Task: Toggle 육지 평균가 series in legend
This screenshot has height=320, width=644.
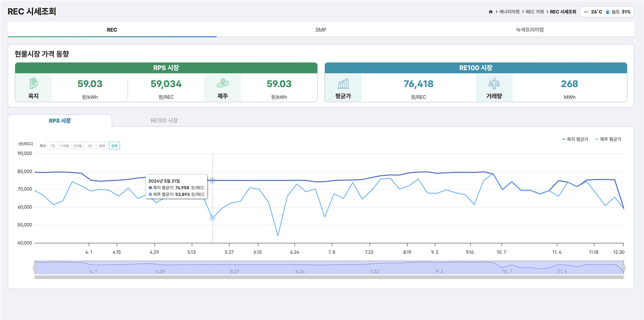Action: coord(575,140)
